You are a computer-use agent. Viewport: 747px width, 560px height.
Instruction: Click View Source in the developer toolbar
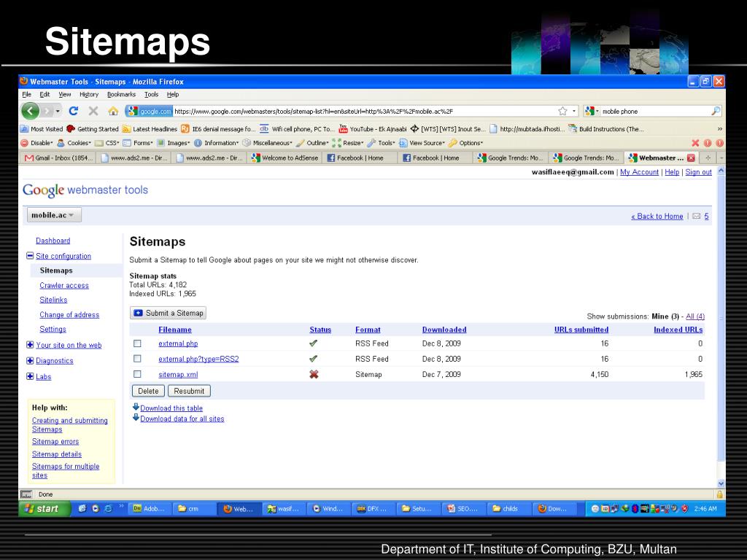coord(422,143)
